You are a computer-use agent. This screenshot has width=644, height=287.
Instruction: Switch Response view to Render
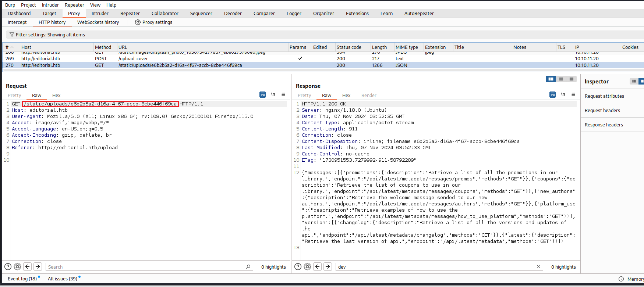pos(369,95)
